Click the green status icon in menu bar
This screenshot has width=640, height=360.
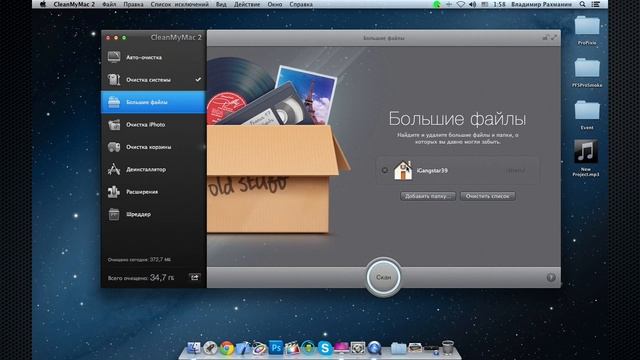coord(437,4)
